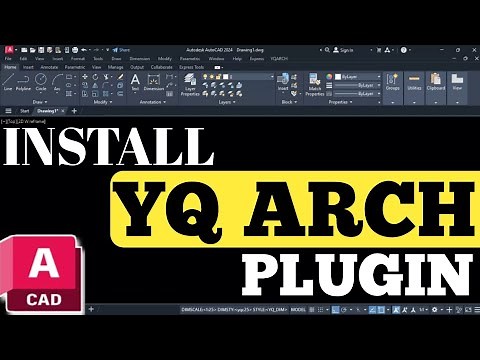
Task: Expand the Layers panel
Action: (x=227, y=102)
